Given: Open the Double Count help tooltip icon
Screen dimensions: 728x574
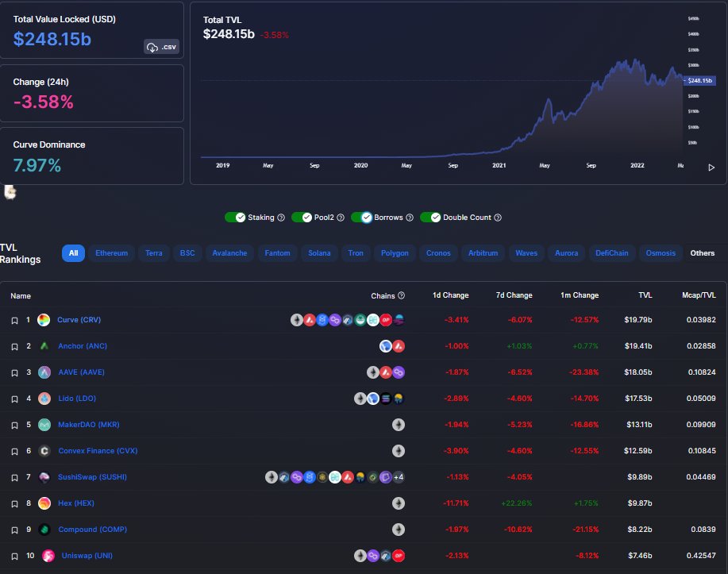Looking at the screenshot, I should pyautogui.click(x=498, y=218).
